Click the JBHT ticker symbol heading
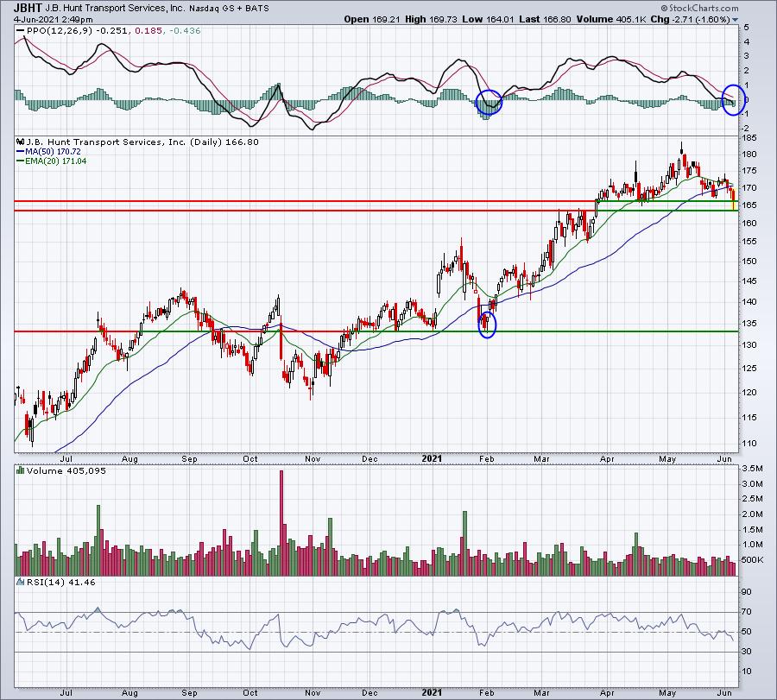The width and height of the screenshot is (777, 700). click(28, 8)
